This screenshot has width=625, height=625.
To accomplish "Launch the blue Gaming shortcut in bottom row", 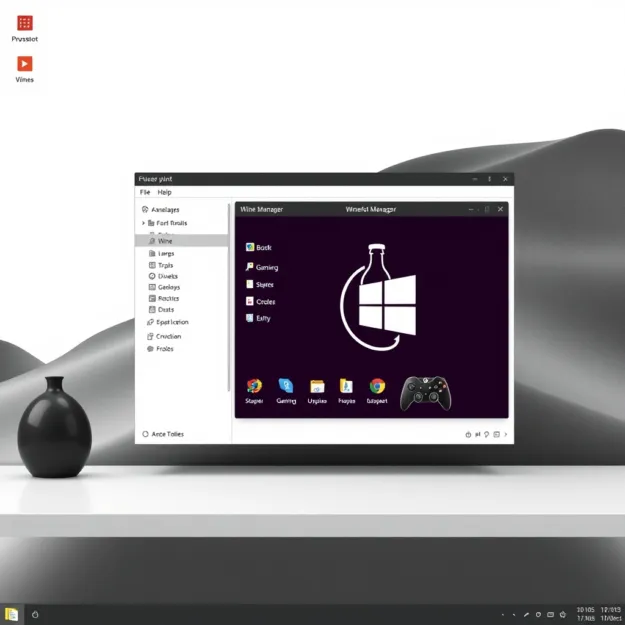I will point(286,391).
